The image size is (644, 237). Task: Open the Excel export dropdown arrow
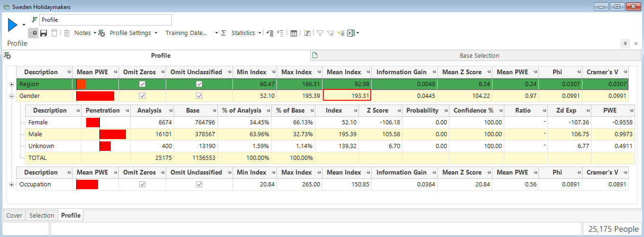[358, 33]
